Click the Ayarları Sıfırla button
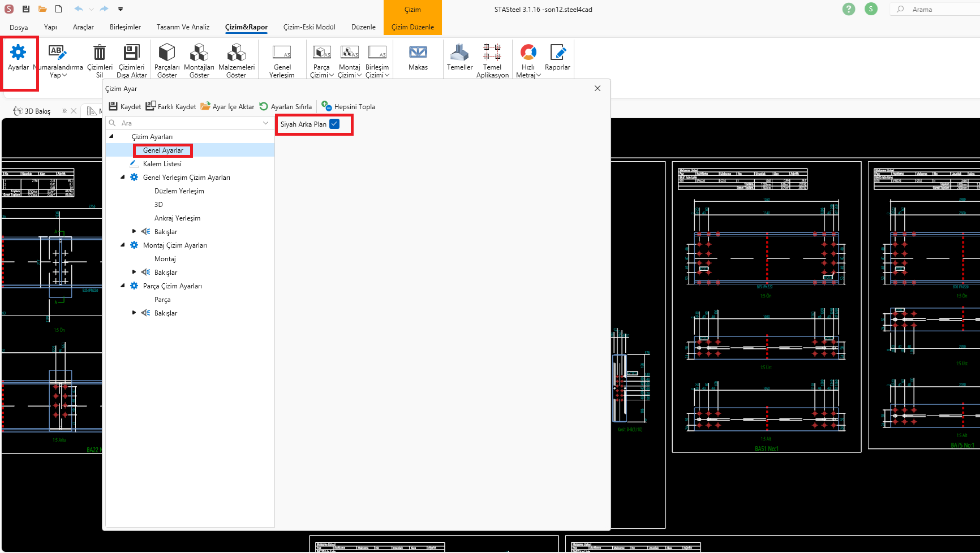The height and width of the screenshot is (553, 980). (286, 107)
